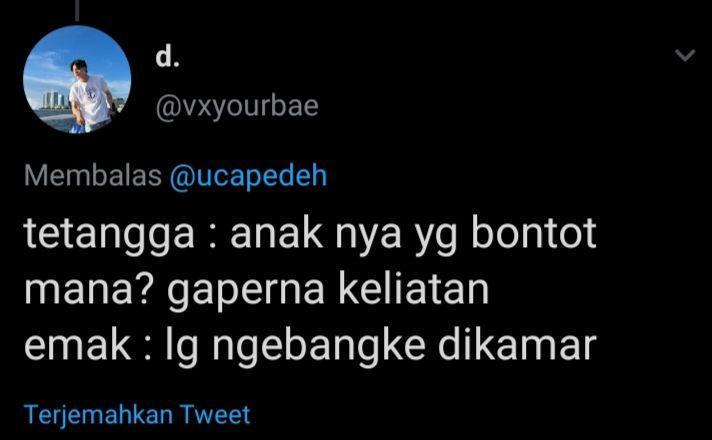Click the word "emak" in the tweet body
The height and width of the screenshot is (440, 712).
[78, 345]
